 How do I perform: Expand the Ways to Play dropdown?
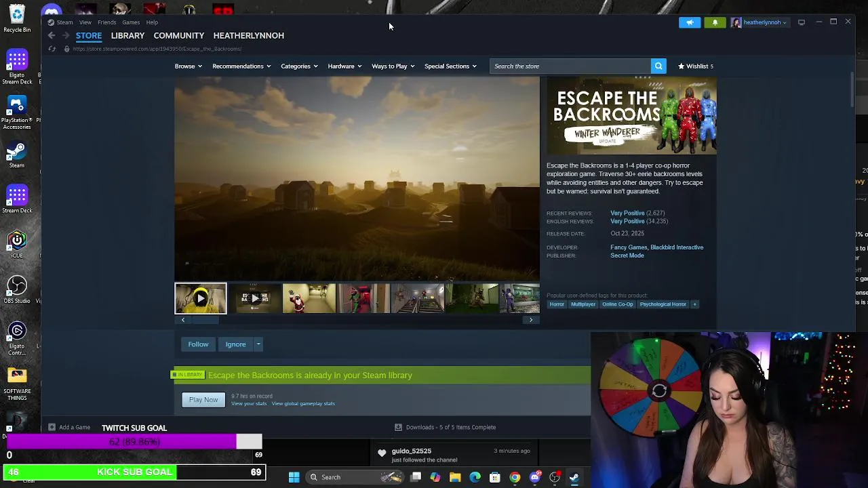click(393, 66)
